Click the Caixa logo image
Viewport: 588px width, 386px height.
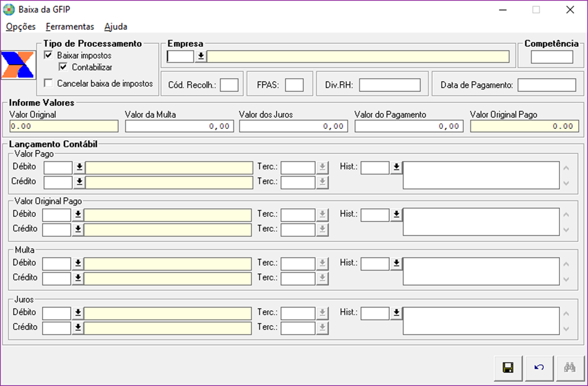[18, 64]
